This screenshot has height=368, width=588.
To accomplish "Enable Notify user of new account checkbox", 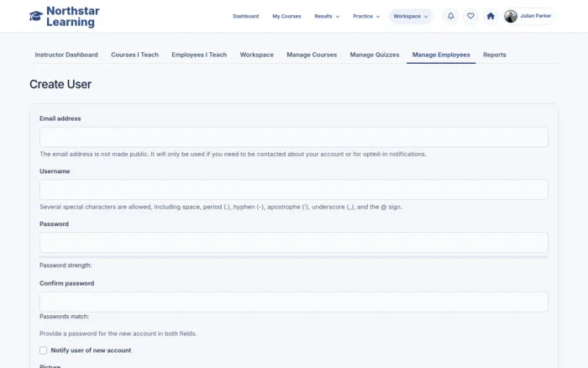I will (43, 350).
